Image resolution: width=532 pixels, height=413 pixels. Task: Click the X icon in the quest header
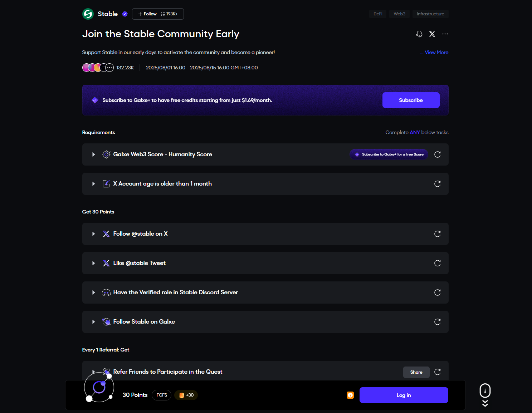click(432, 34)
